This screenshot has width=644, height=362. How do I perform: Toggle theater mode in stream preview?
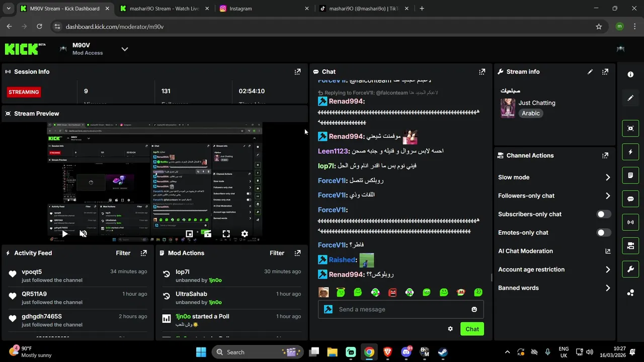[189, 234]
